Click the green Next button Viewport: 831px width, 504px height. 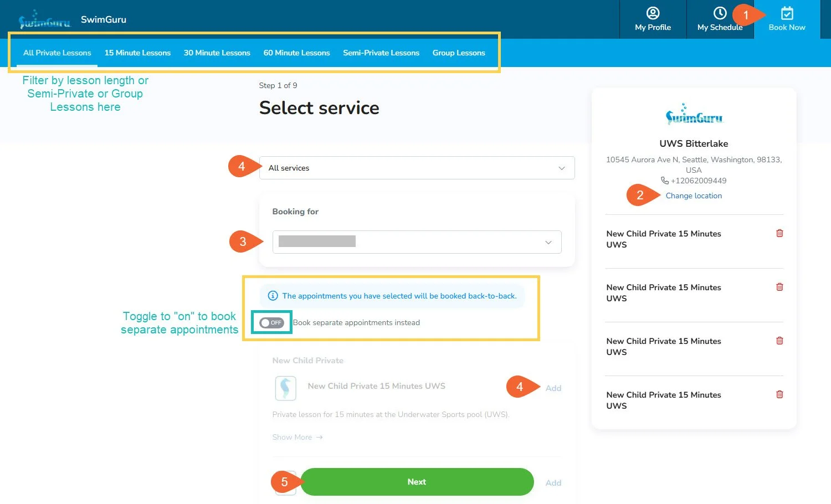click(x=417, y=482)
